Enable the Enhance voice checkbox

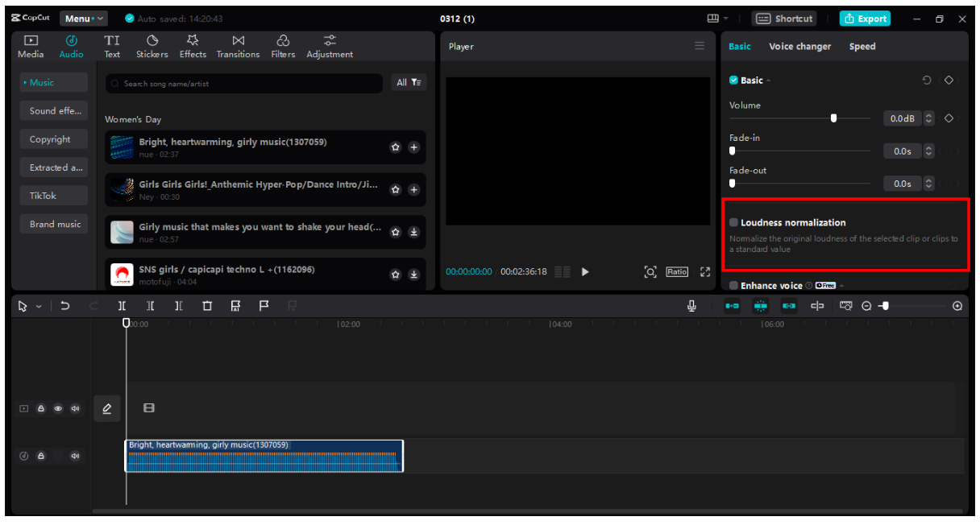(x=733, y=285)
